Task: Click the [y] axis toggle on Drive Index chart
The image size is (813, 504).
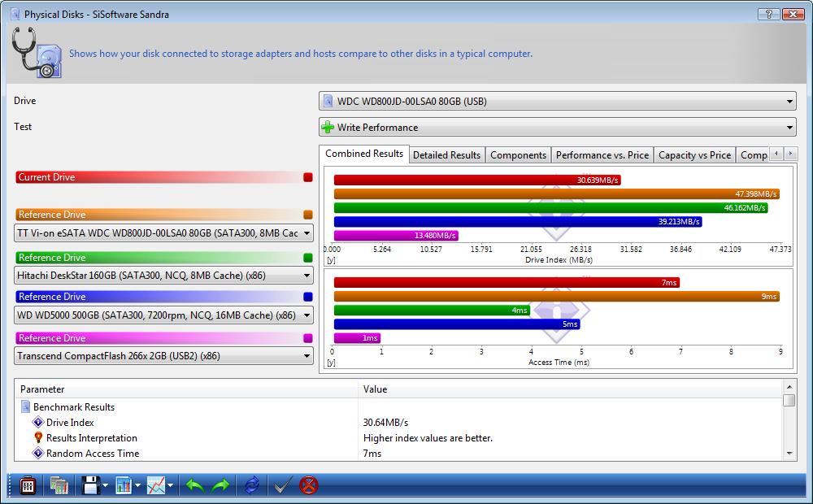Action: pyautogui.click(x=332, y=260)
